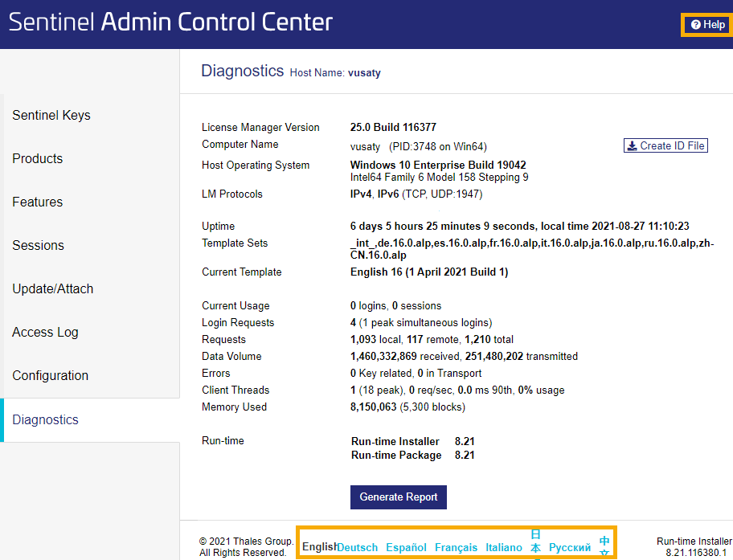Choose Italiano as the language

click(x=504, y=547)
